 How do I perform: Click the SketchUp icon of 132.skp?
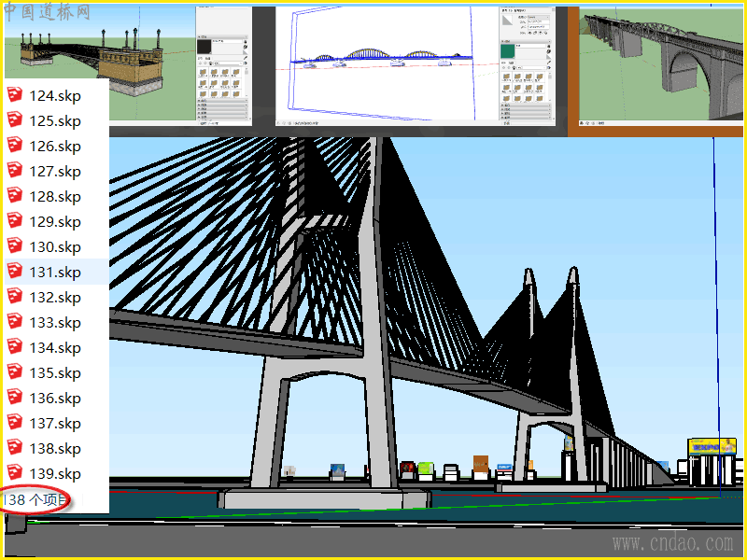pyautogui.click(x=14, y=297)
